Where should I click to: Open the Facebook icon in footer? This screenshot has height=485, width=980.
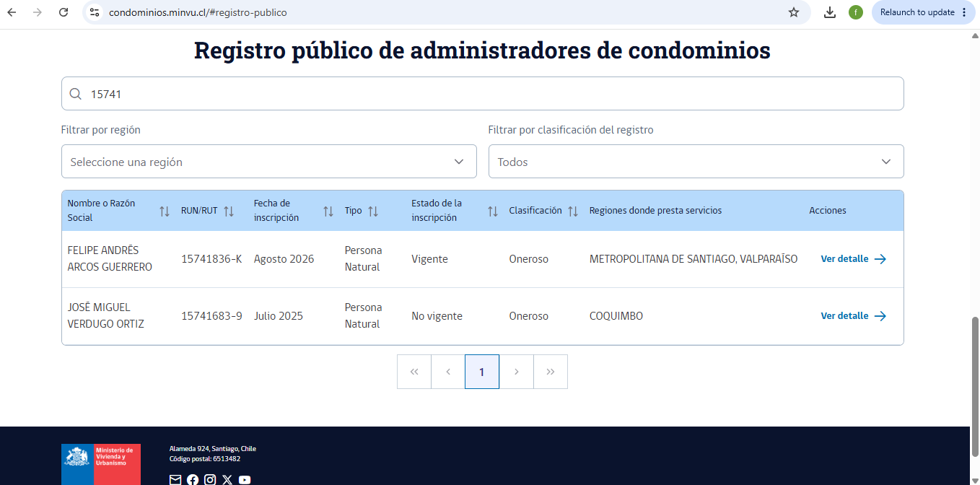coord(193,480)
